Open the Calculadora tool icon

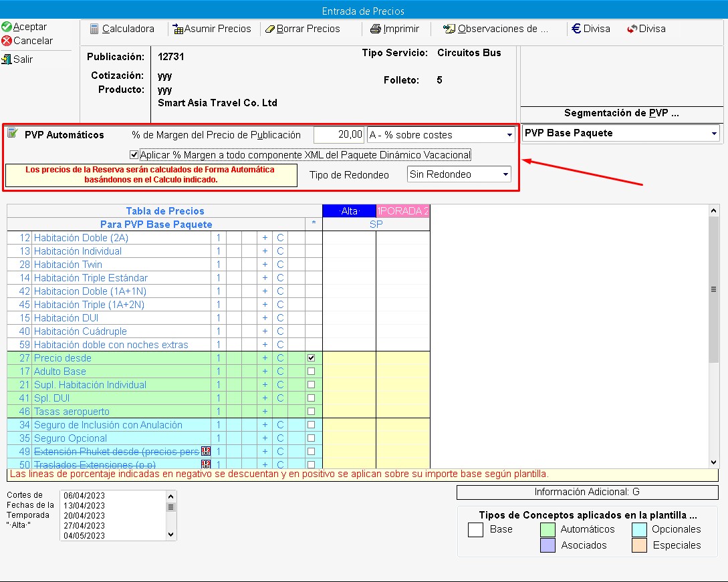[x=94, y=29]
